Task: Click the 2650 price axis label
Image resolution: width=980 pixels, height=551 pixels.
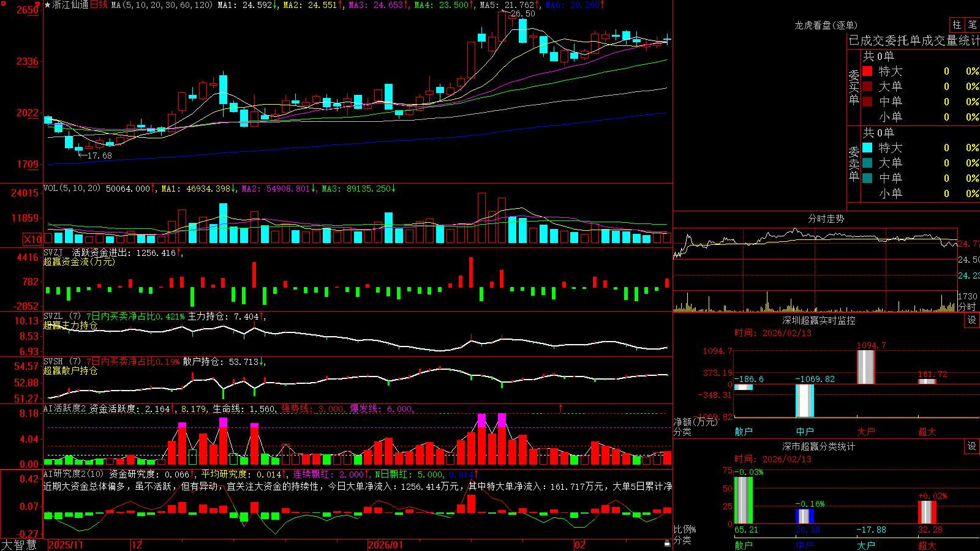Action: point(28,10)
